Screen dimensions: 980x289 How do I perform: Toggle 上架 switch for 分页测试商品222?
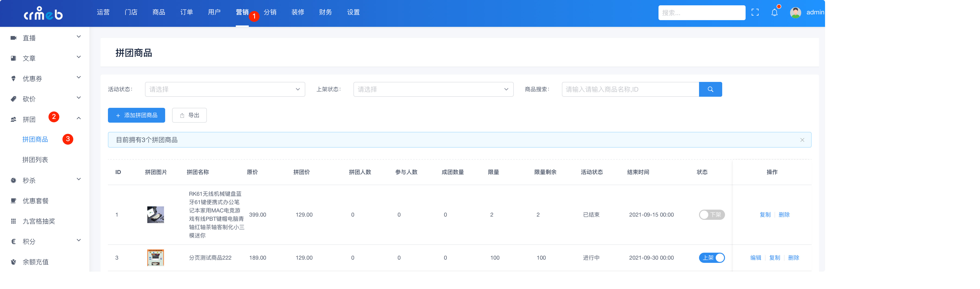(711, 258)
